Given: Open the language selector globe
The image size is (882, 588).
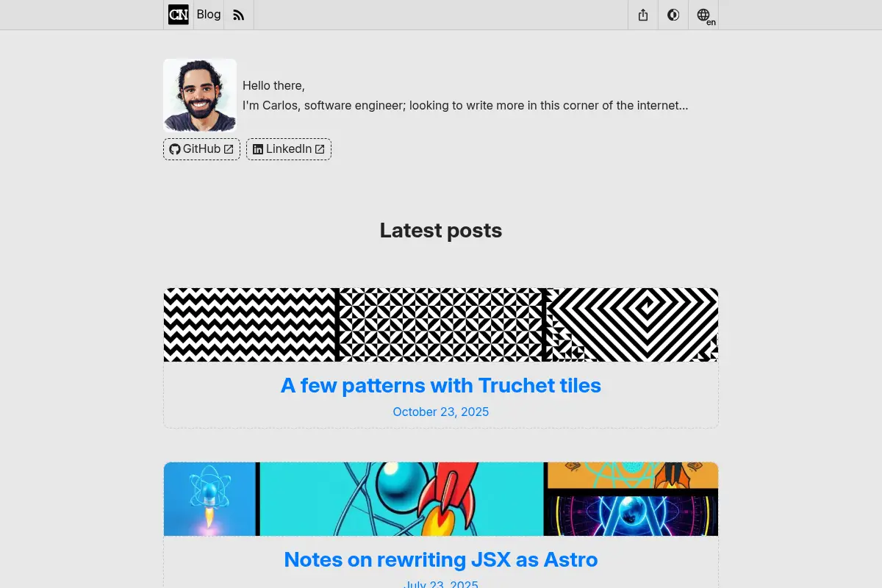Looking at the screenshot, I should click(703, 15).
